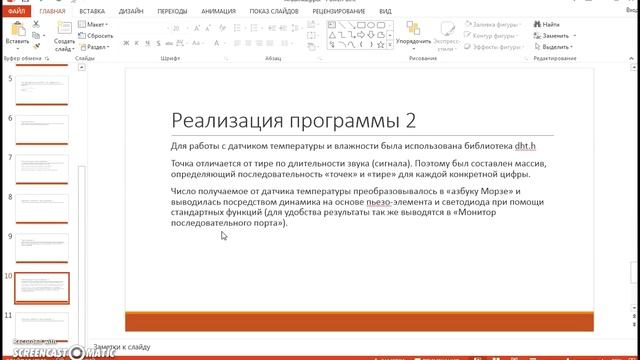Select the Curve shape

pyautogui.click(x=351, y=45)
